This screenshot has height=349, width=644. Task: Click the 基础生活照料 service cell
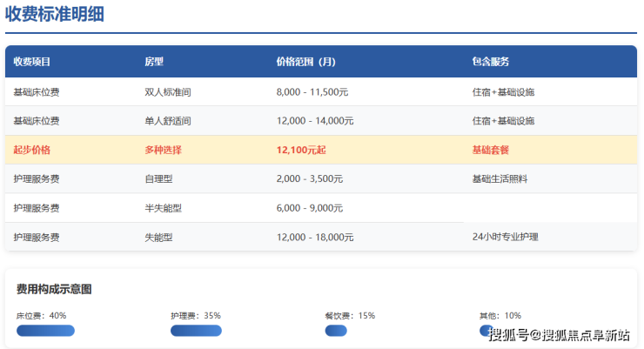pyautogui.click(x=500, y=178)
